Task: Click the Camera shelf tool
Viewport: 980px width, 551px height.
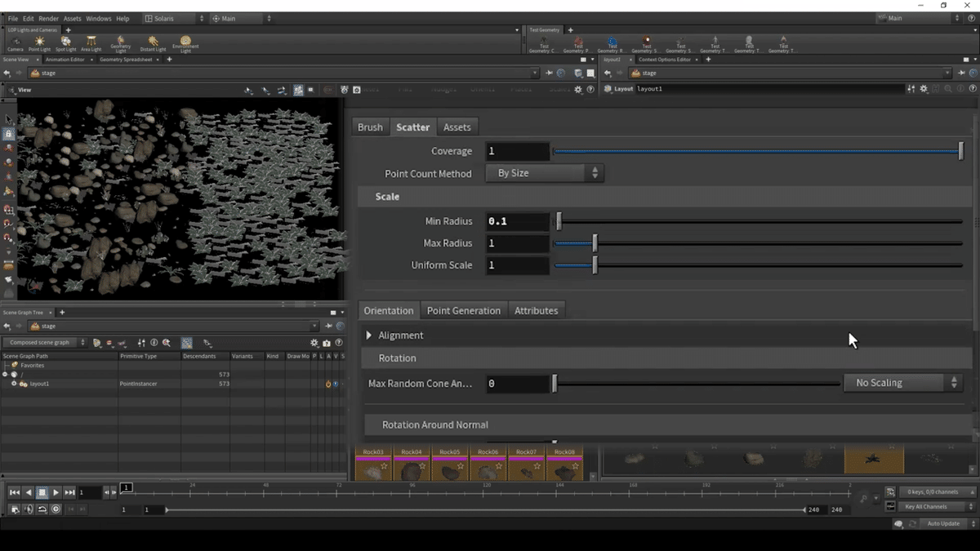Action: tap(15, 42)
